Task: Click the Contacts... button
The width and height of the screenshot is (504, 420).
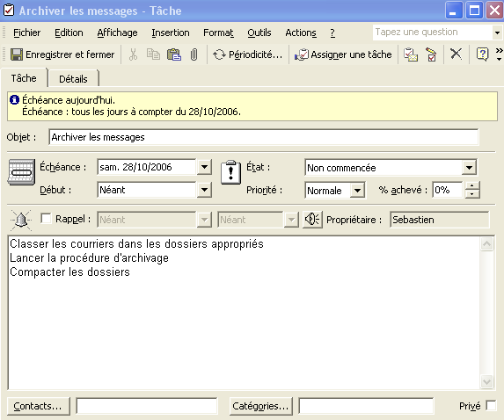Action: (x=38, y=406)
